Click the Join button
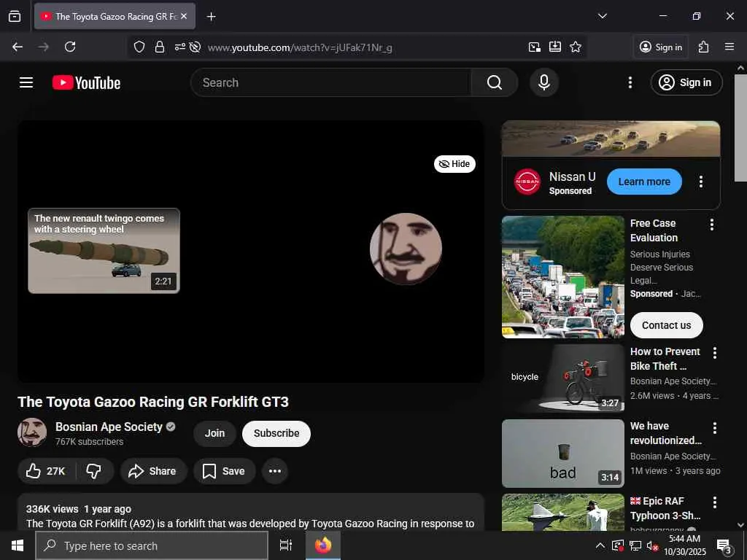Image resolution: width=747 pixels, height=560 pixels. click(214, 433)
